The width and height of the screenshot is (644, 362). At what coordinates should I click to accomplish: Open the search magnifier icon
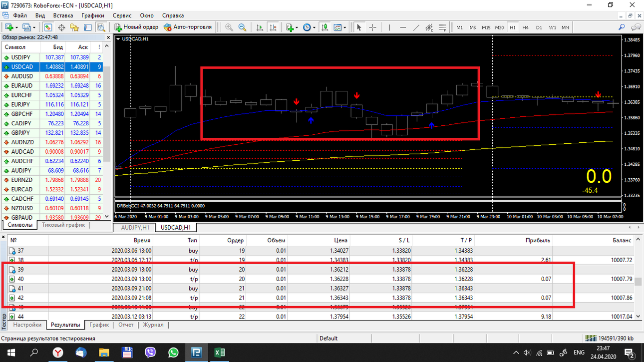pyautogui.click(x=622, y=27)
